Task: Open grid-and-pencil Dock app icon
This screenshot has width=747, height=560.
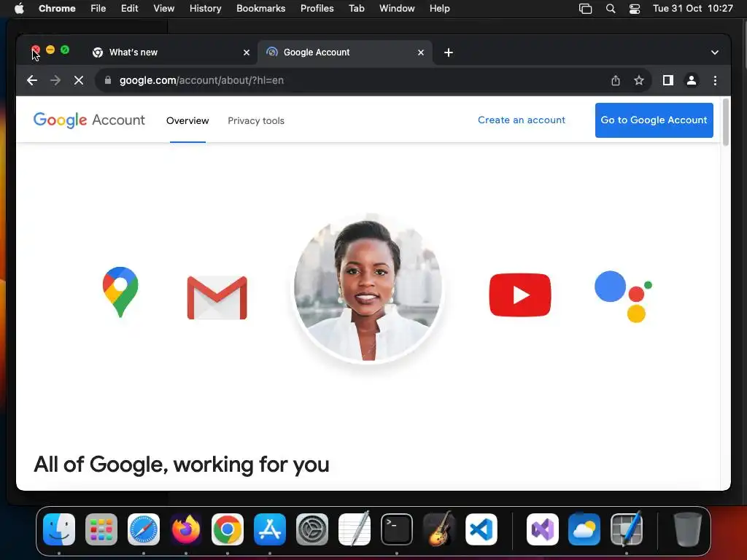Action: [x=627, y=529]
